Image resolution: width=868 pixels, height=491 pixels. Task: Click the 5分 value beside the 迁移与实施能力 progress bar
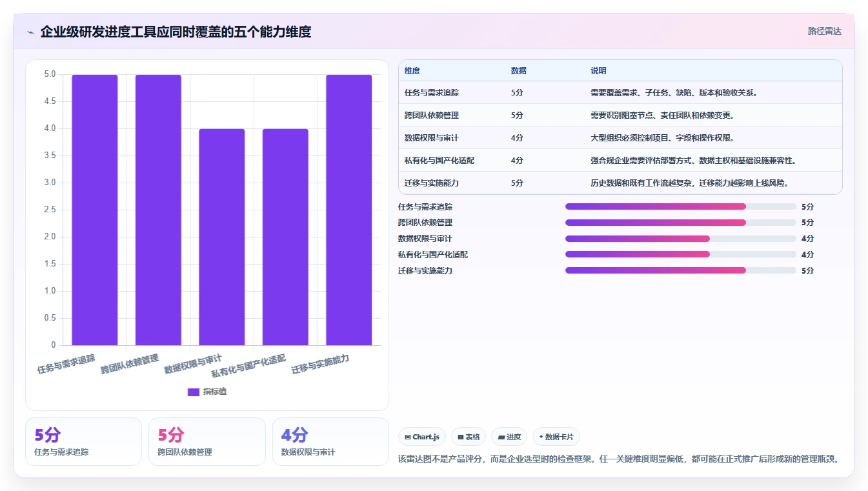pos(807,271)
